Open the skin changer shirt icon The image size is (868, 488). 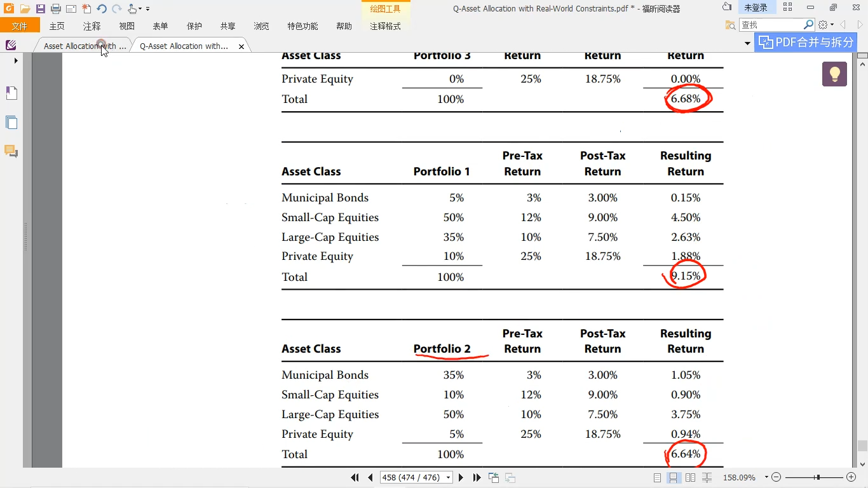point(727,7)
